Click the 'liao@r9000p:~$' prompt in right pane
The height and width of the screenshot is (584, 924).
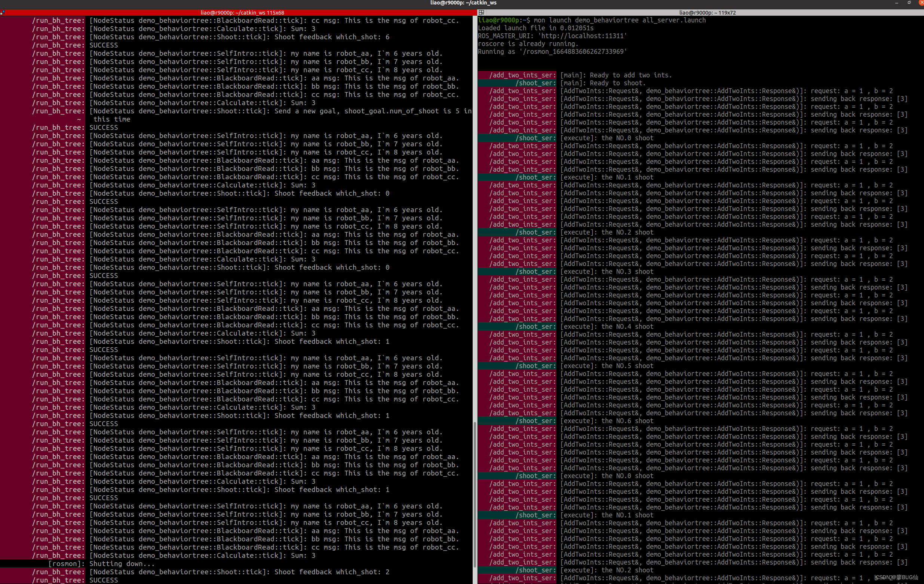pos(504,20)
